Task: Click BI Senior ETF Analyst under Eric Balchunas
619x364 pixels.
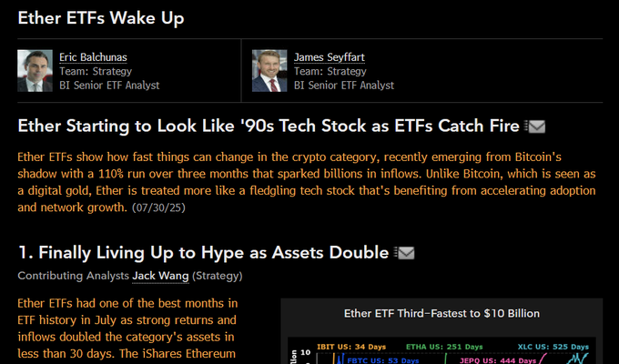Action: click(109, 86)
